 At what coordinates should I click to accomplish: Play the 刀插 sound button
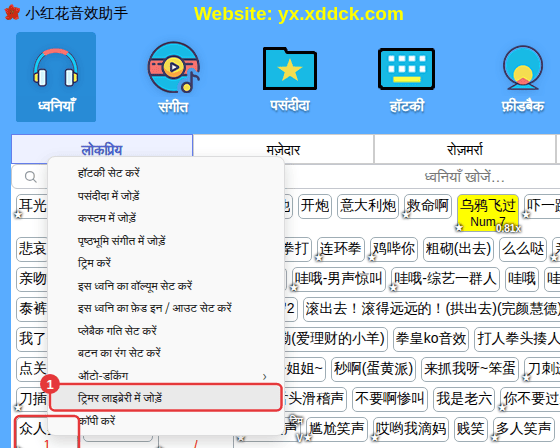tap(32, 399)
